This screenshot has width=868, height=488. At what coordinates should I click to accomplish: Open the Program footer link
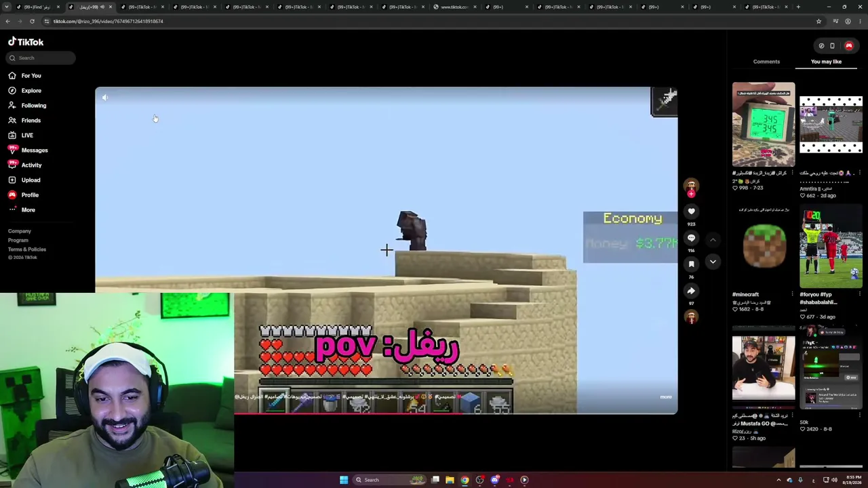click(x=18, y=240)
